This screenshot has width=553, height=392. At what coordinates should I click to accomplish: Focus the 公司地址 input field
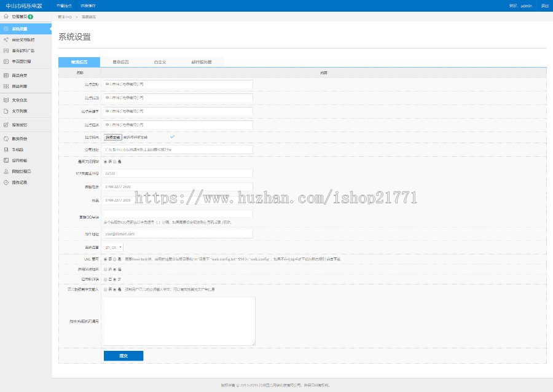(178, 149)
